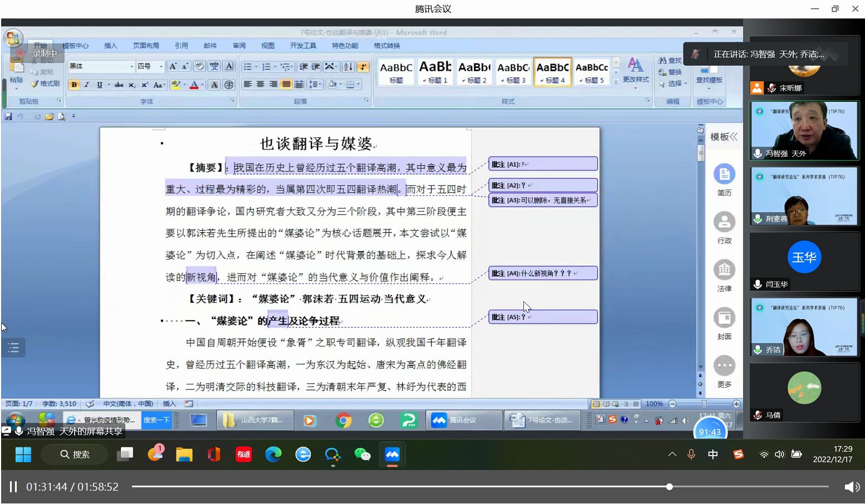The height and width of the screenshot is (504, 865).
Task: Open the 页面布局 ribbon tab
Action: pos(146,46)
